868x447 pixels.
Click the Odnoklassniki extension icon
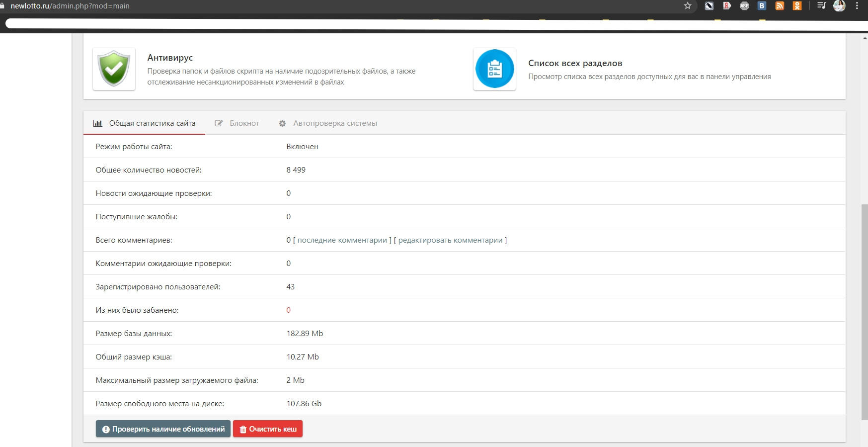pos(797,6)
